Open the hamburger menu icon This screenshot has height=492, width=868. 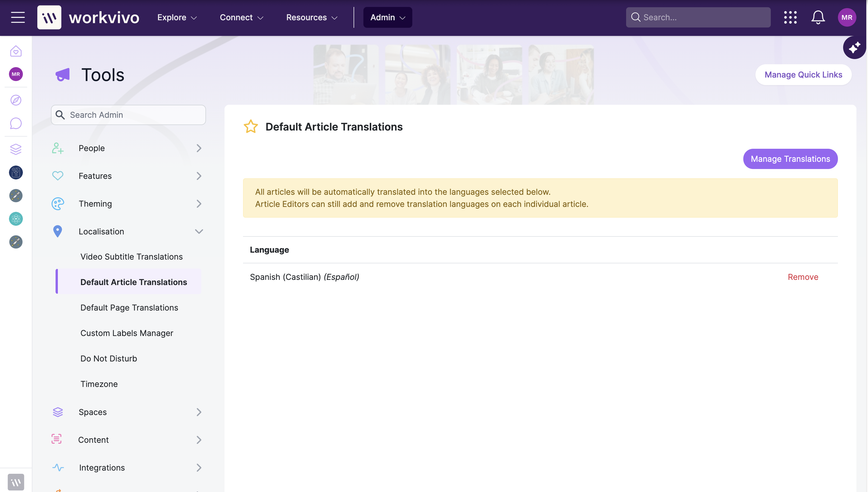[18, 17]
